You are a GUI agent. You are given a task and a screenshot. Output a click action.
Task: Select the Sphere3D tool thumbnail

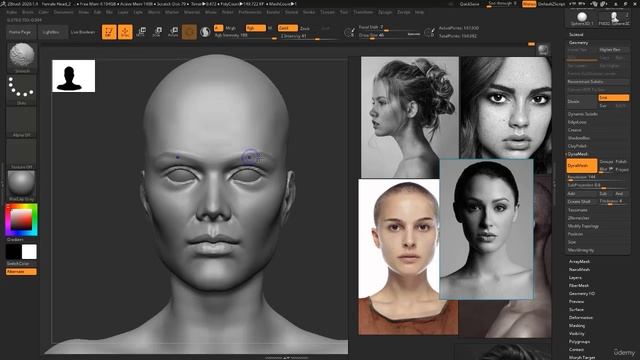click(582, 19)
